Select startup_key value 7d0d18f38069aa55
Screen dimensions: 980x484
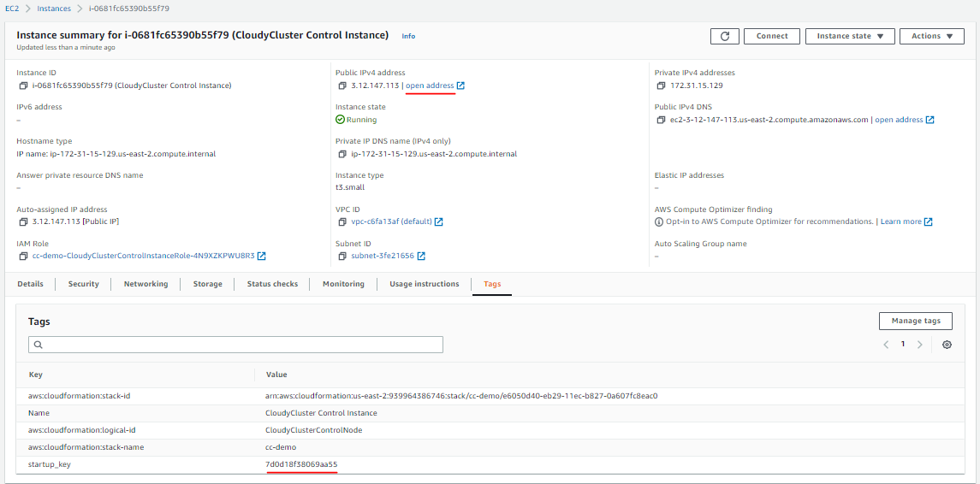coord(302,464)
